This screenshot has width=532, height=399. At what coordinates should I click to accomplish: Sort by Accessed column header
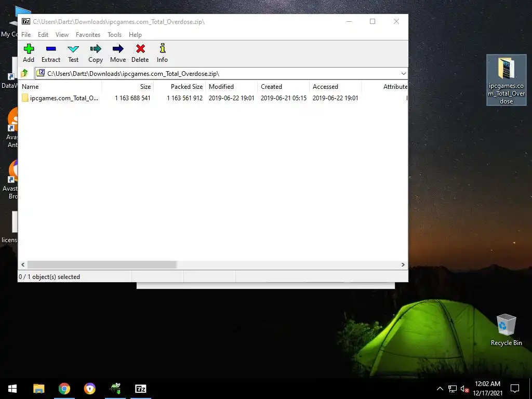[x=336, y=87]
